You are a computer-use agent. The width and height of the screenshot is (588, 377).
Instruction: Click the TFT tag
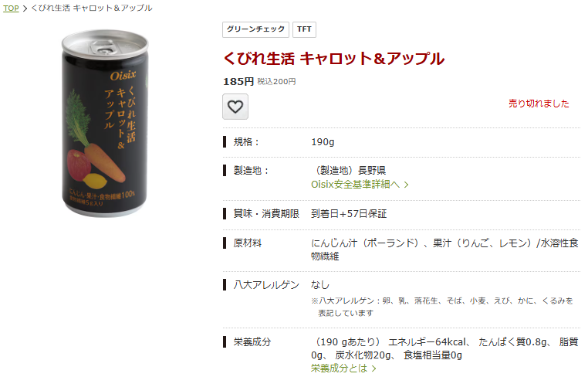[x=304, y=29]
